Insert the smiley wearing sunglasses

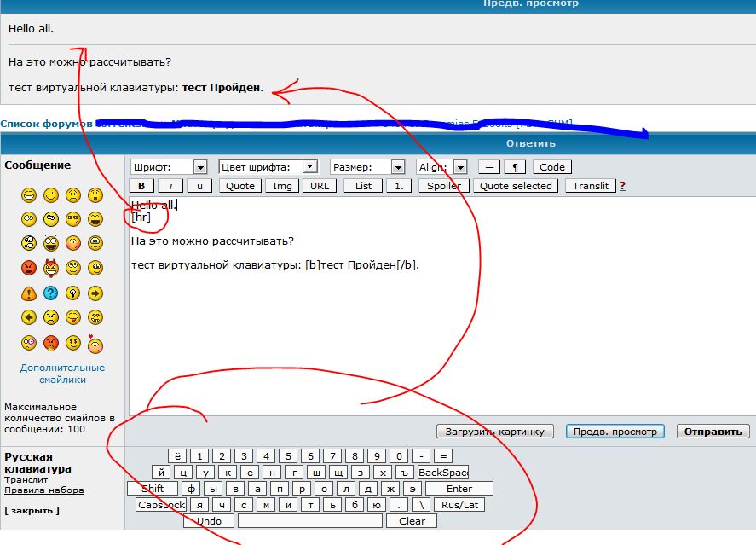point(73,219)
